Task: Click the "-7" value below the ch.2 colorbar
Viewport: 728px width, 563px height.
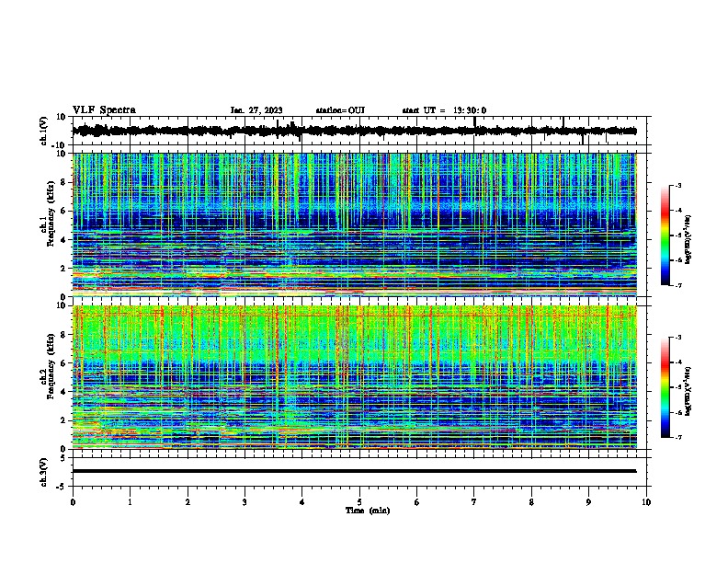Action: [677, 437]
